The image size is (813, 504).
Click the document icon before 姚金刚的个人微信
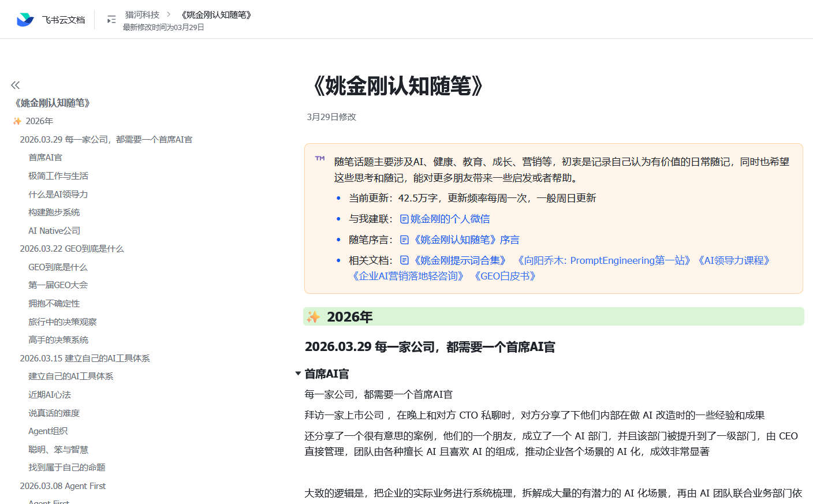[x=404, y=219]
